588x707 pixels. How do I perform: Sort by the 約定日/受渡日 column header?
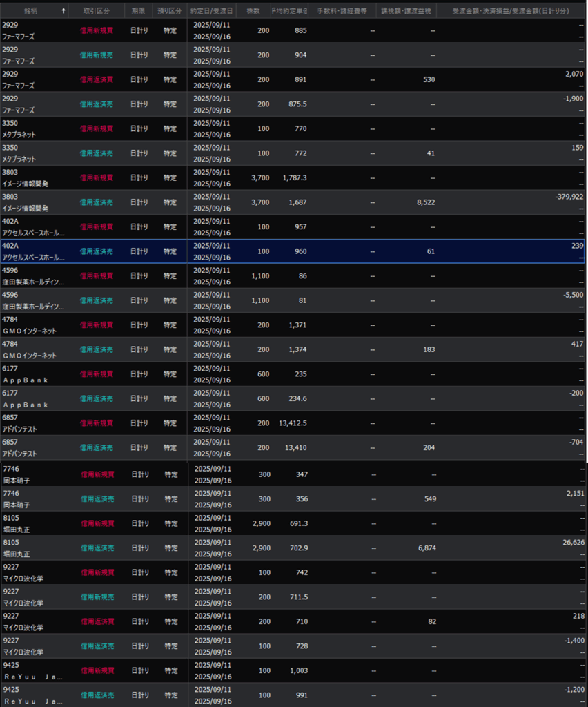pyautogui.click(x=212, y=11)
